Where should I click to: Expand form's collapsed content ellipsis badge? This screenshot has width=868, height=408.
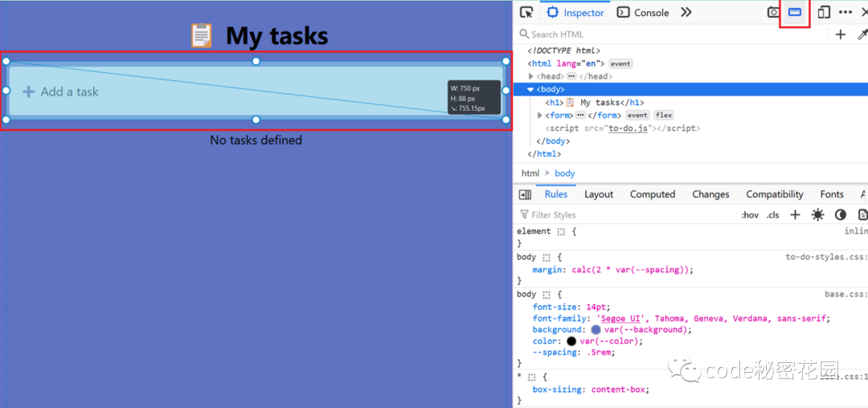pos(580,115)
